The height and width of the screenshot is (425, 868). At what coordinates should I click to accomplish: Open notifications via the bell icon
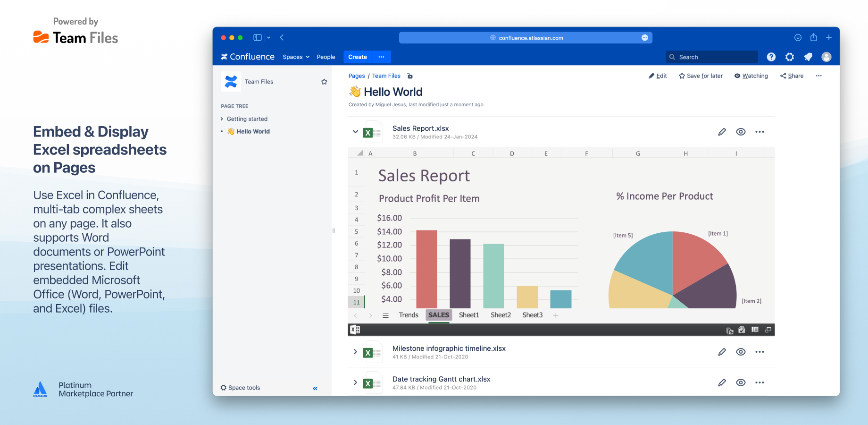(808, 57)
